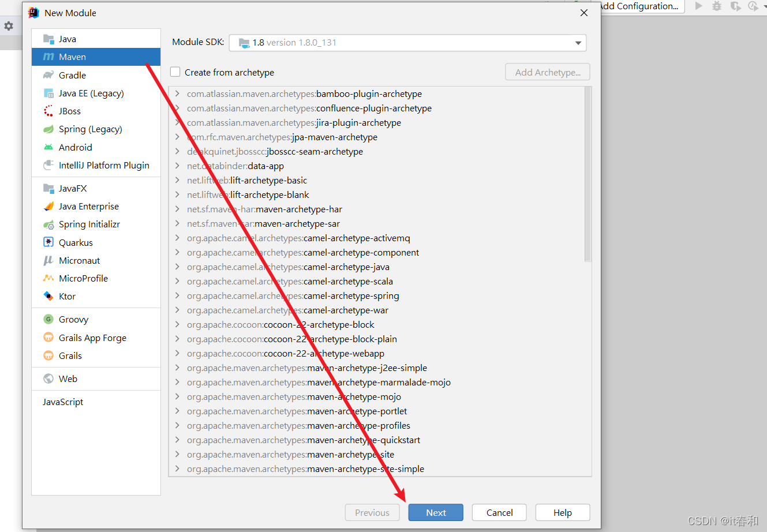Select the Spring (Legacy) leaf icon

pos(48,129)
